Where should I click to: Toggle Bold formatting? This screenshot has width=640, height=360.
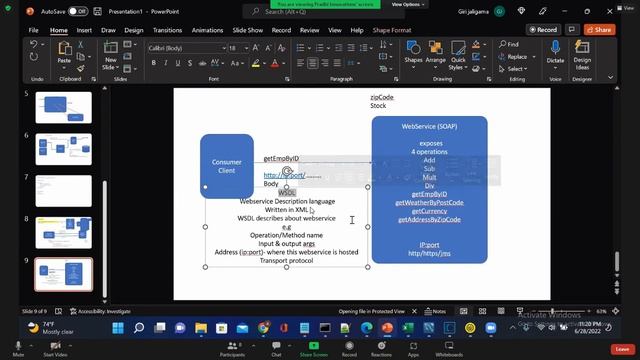click(x=153, y=63)
